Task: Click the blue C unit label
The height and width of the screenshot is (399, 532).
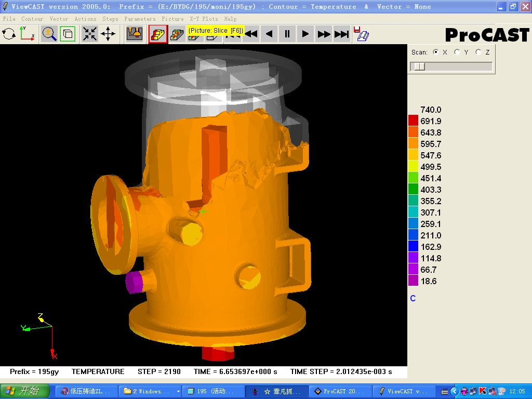Action: point(413,298)
